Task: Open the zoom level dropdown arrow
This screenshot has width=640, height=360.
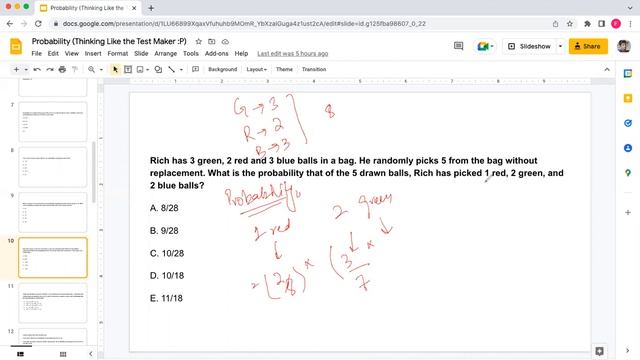Action: coord(101,69)
